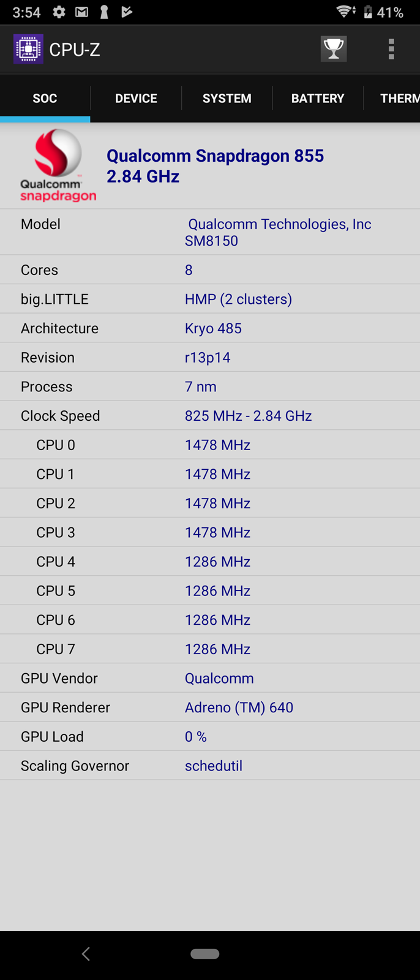The width and height of the screenshot is (420, 980).
Task: Tap the Wi-Fi signal status icon
Action: (x=346, y=12)
